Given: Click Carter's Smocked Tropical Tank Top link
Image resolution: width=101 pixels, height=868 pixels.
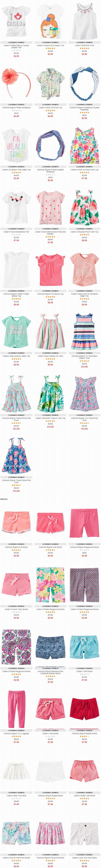Looking at the screenshot, I should click(x=50, y=418).
